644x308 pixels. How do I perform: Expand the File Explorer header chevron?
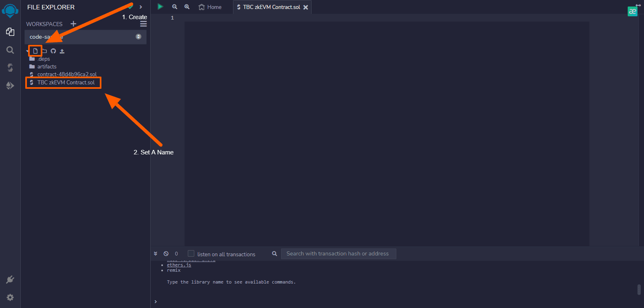point(141,7)
